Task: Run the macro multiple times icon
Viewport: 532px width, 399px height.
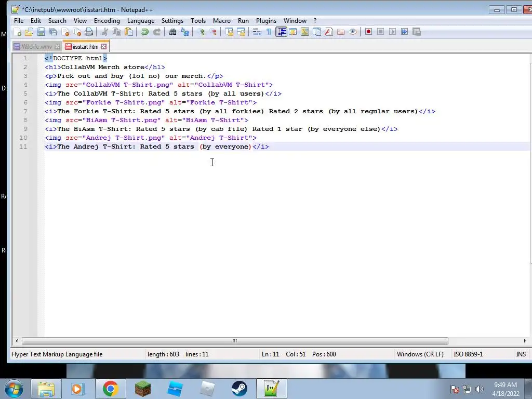Action: 404,32
